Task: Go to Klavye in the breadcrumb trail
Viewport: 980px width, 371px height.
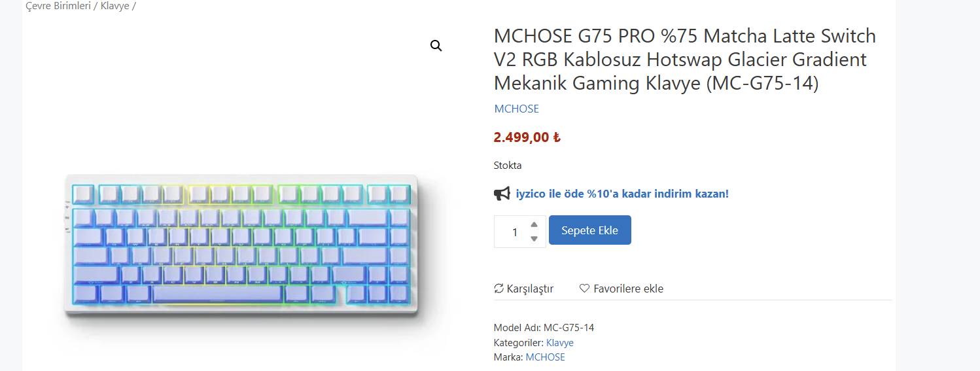Action: coord(114,6)
